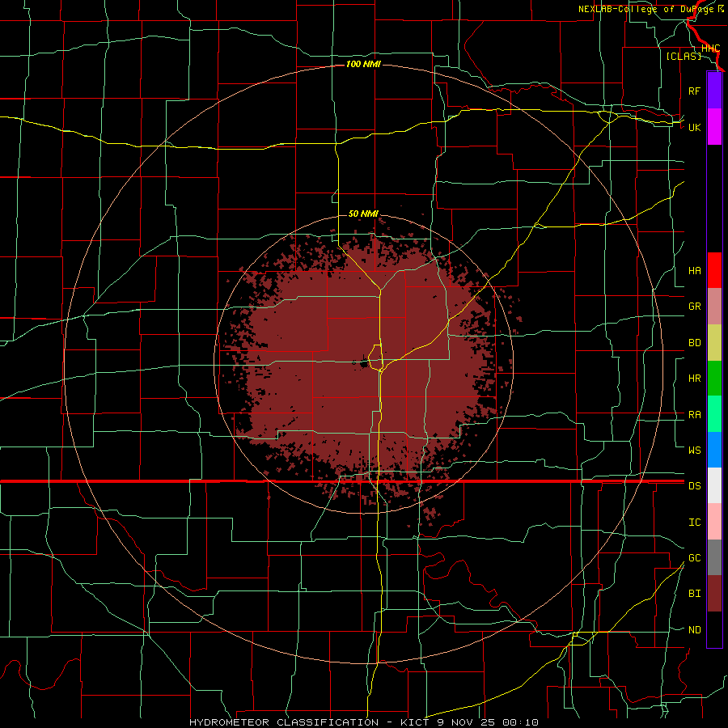Click the 50 NMI range ring label
The width and height of the screenshot is (728, 728).
point(363,214)
